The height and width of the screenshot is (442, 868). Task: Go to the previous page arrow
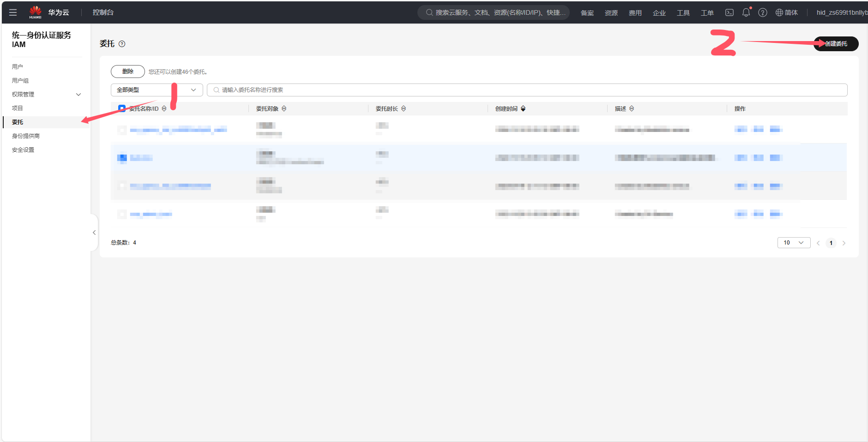pos(818,243)
